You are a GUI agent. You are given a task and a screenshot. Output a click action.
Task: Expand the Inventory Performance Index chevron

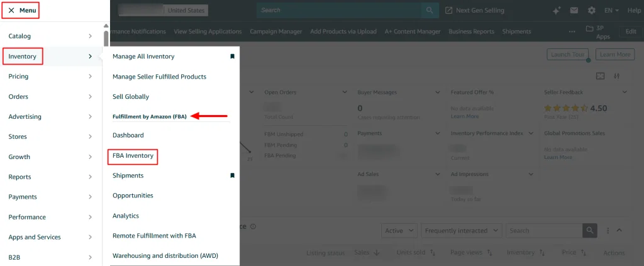pyautogui.click(x=531, y=133)
